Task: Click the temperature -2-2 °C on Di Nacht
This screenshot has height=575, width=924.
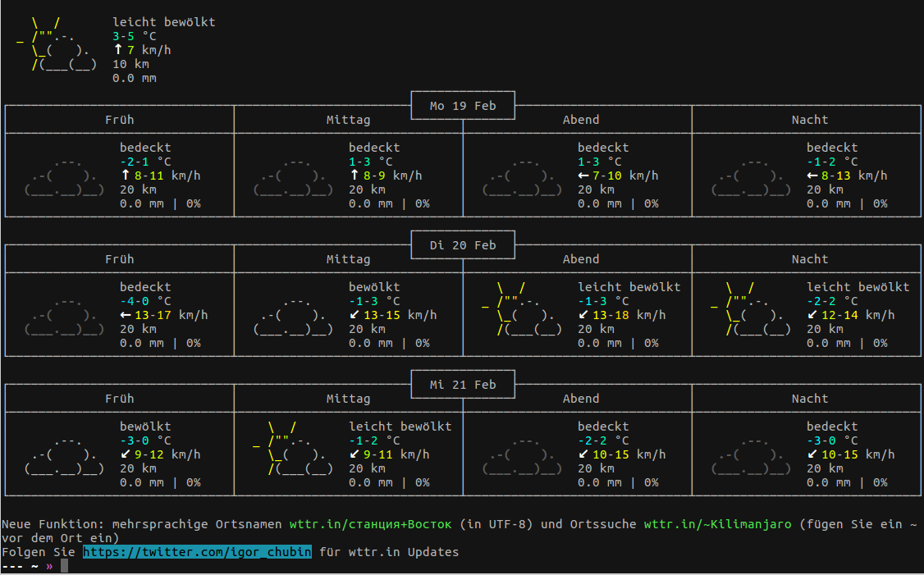Action: pos(832,301)
